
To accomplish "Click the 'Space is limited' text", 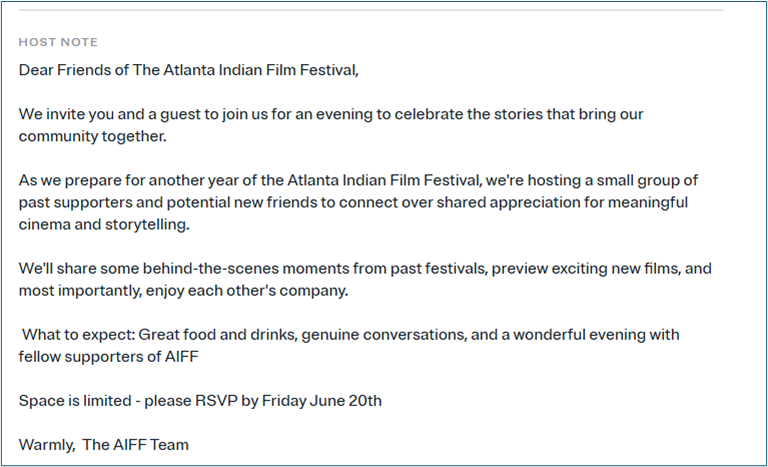I will coord(75,401).
